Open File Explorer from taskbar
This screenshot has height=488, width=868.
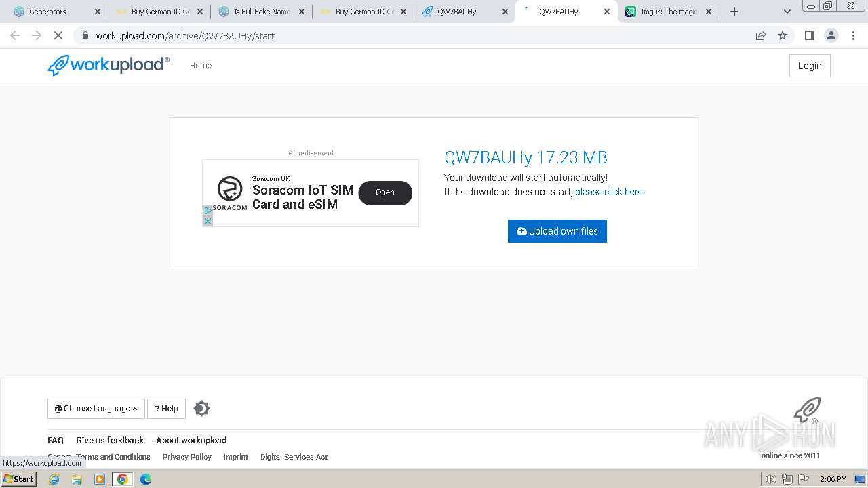77,479
